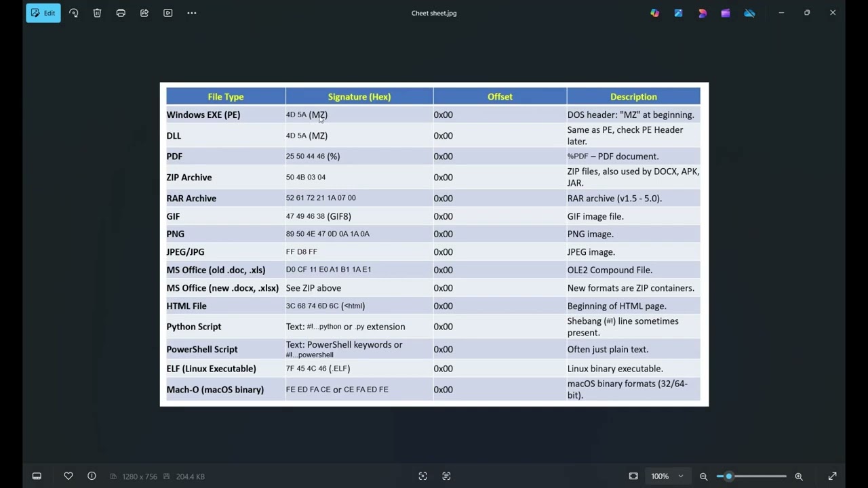Click the OneDrive cloud icon
Screen dimensions: 868x488
[x=749, y=13]
